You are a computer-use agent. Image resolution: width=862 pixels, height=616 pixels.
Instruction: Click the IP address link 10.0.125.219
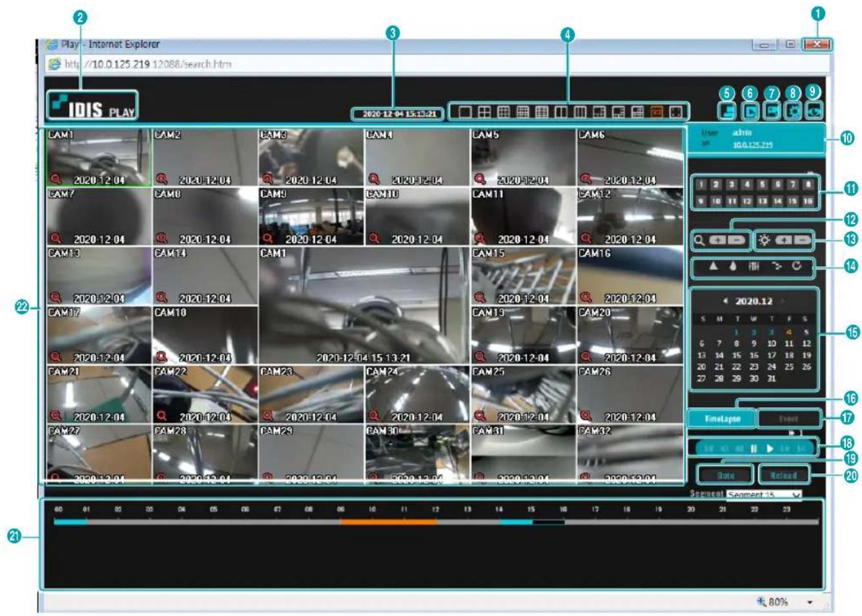pyautogui.click(x=754, y=145)
